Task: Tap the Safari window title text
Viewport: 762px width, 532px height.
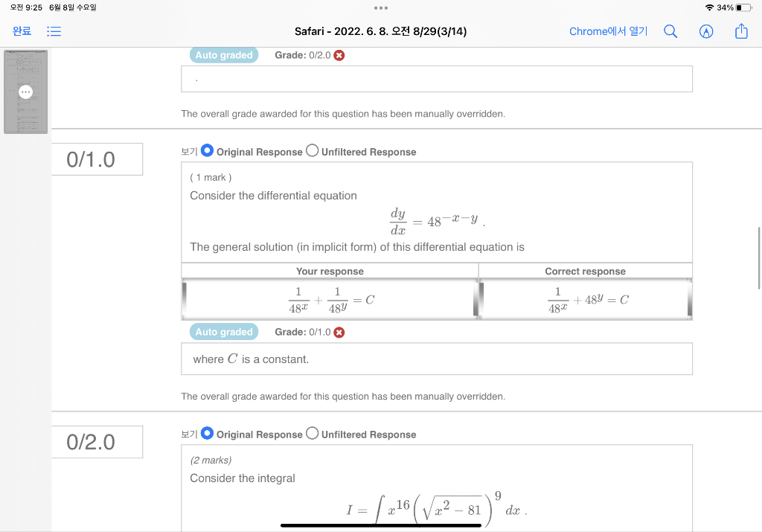Action: [381, 31]
